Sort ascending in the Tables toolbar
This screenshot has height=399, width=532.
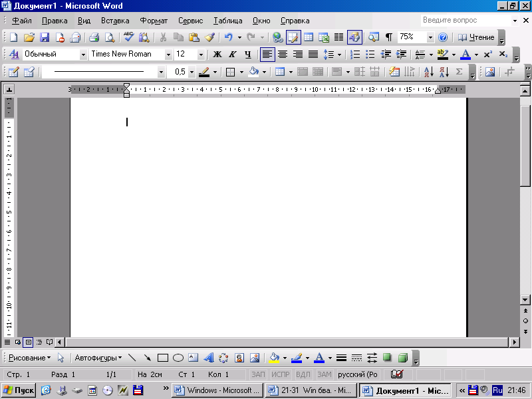pos(429,72)
